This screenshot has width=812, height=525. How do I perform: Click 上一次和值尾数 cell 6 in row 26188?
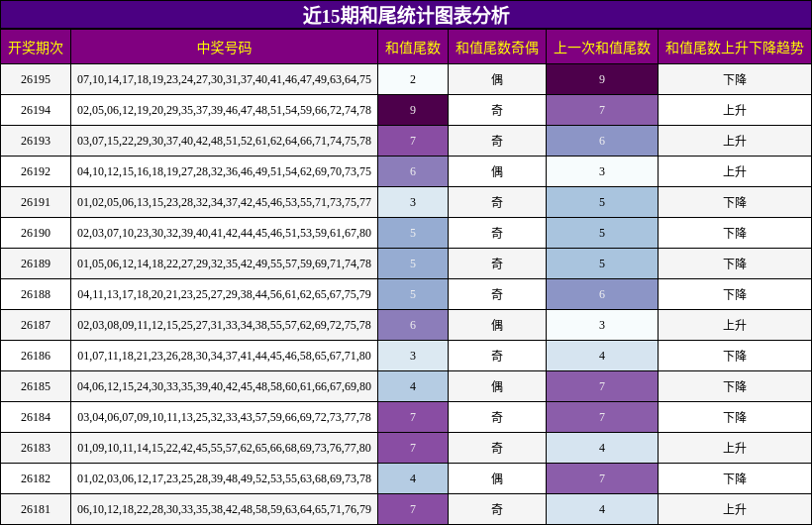(602, 294)
